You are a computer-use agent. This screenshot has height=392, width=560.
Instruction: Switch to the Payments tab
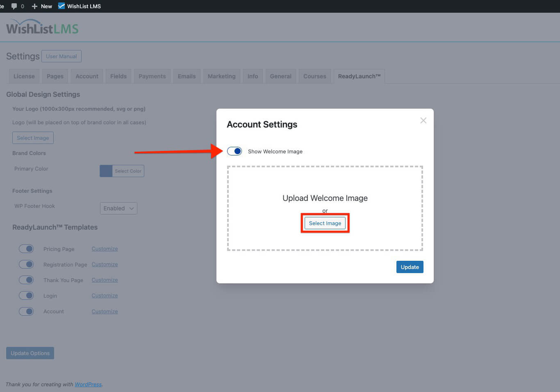(x=152, y=76)
